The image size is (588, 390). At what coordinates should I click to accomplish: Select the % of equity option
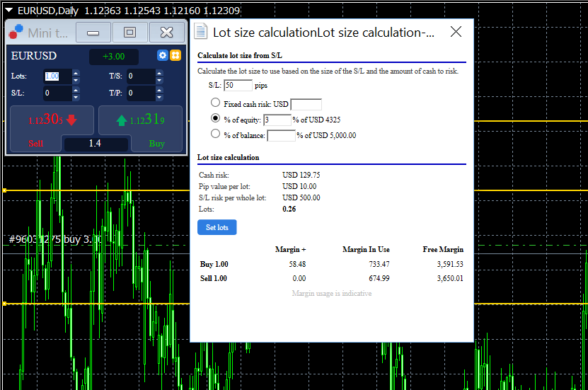click(x=216, y=119)
